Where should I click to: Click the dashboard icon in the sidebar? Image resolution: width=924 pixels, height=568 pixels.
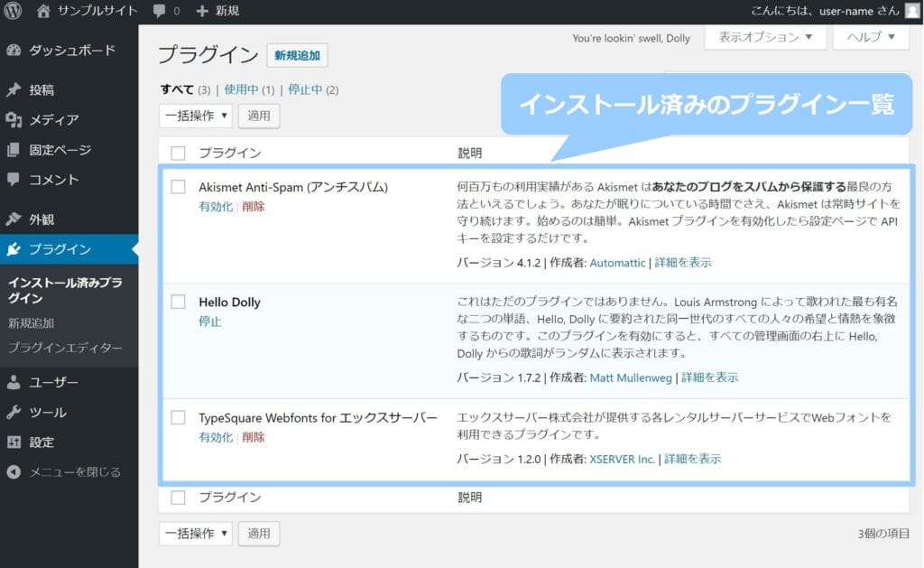tap(14, 51)
